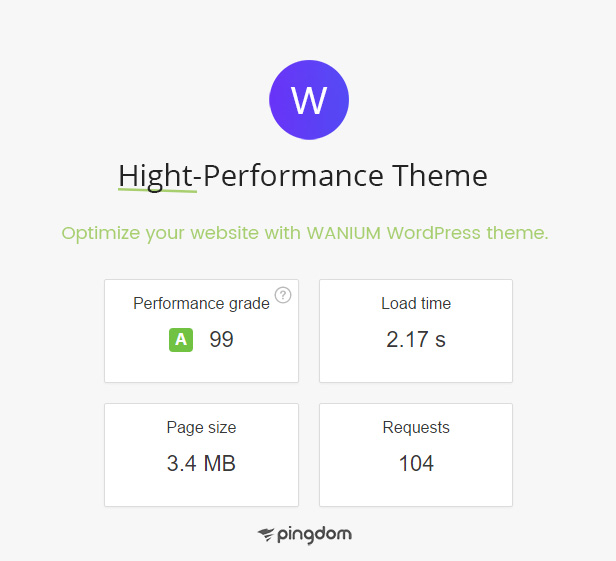Click the purple W logo circle
The image size is (616, 561).
pos(309,100)
